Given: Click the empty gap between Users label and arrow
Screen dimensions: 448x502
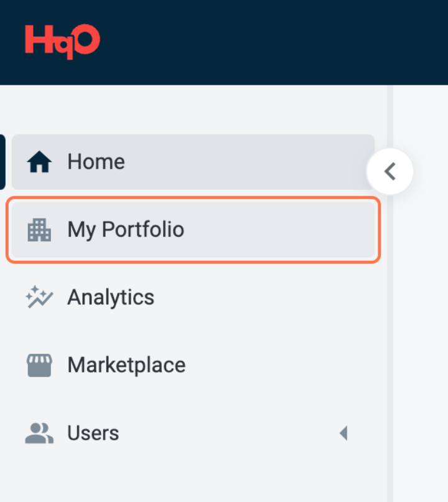Looking at the screenshot, I should point(230,433).
